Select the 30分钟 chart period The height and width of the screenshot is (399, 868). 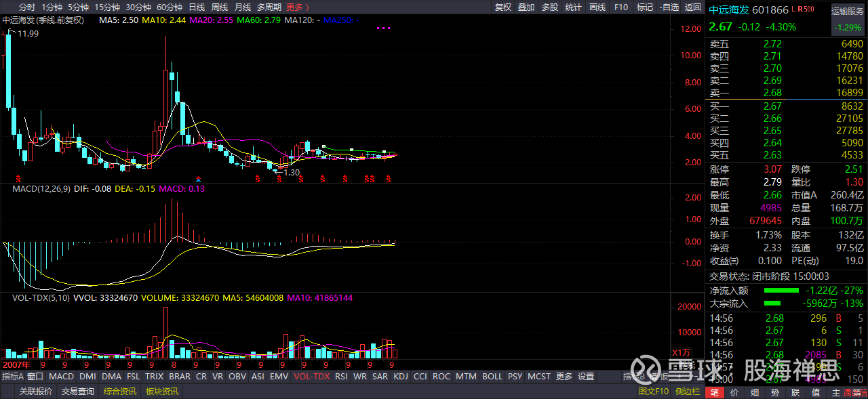click(138, 7)
